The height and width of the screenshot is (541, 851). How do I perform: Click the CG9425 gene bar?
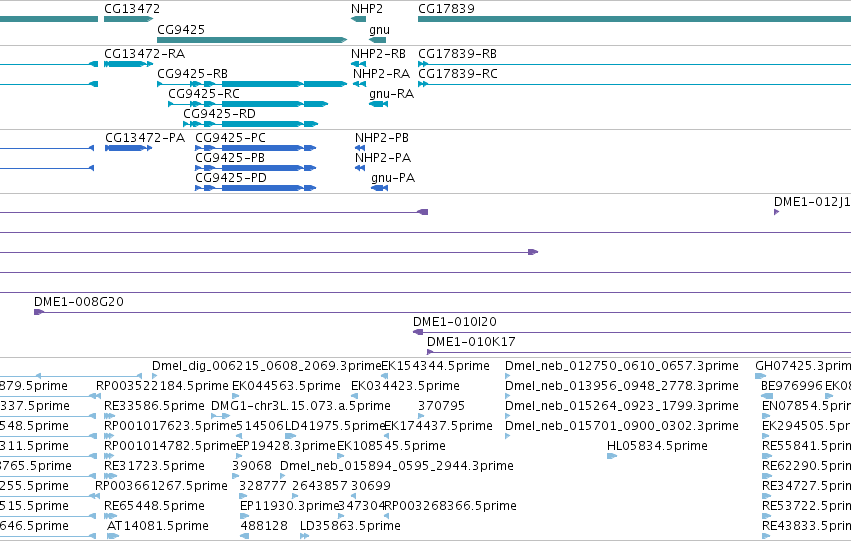pyautogui.click(x=252, y=40)
